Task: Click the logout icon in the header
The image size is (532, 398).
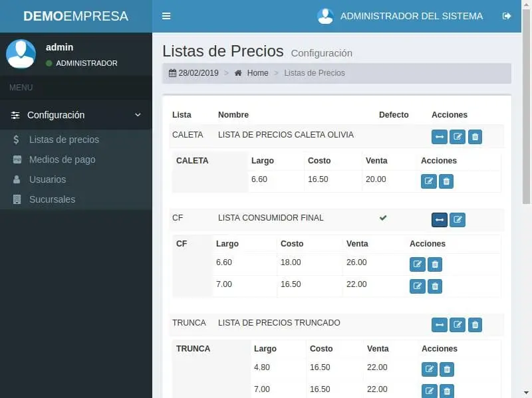Action: click(507, 16)
